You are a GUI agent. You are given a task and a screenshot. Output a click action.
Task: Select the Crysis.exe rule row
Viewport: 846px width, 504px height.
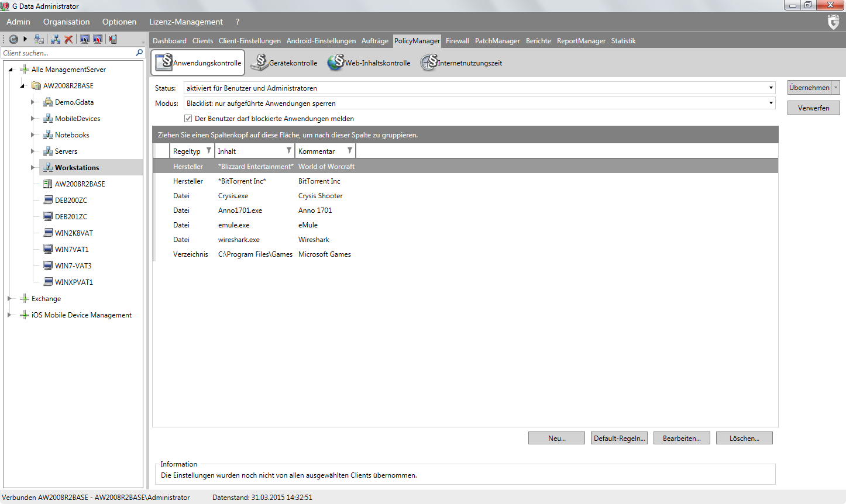pyautogui.click(x=465, y=196)
